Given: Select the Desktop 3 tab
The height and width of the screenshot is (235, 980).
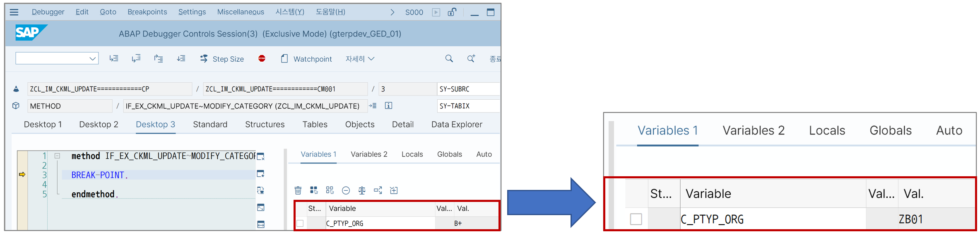Looking at the screenshot, I should tap(156, 125).
